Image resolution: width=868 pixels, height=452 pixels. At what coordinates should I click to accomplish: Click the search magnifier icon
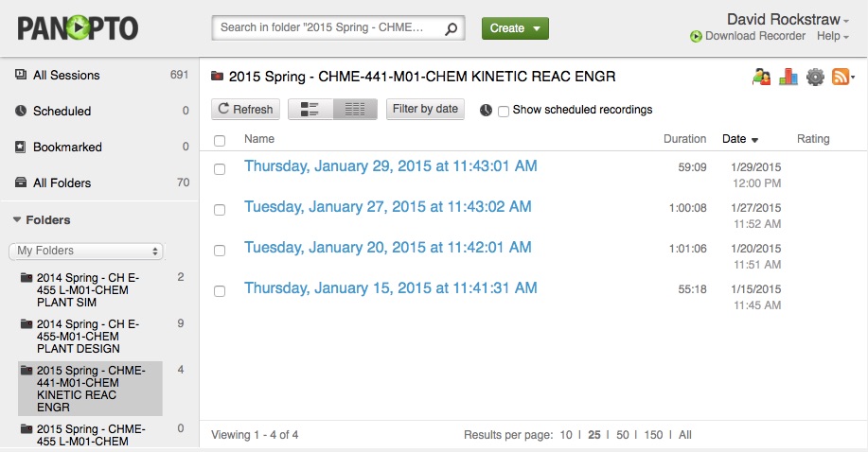tap(452, 28)
